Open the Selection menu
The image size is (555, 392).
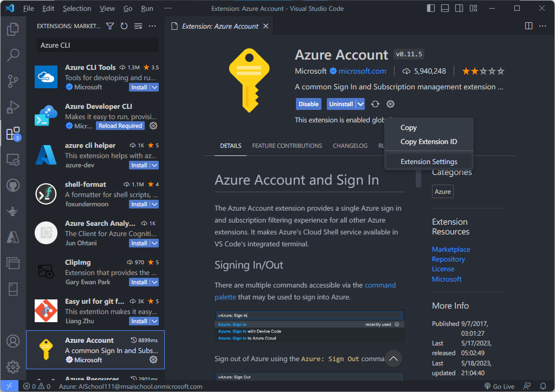77,8
